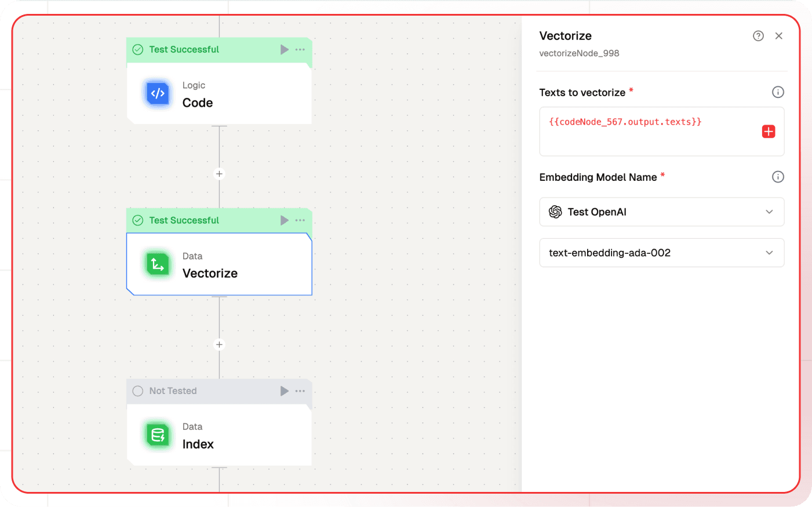Run the Index node test play button
This screenshot has height=507, width=812.
(284, 391)
